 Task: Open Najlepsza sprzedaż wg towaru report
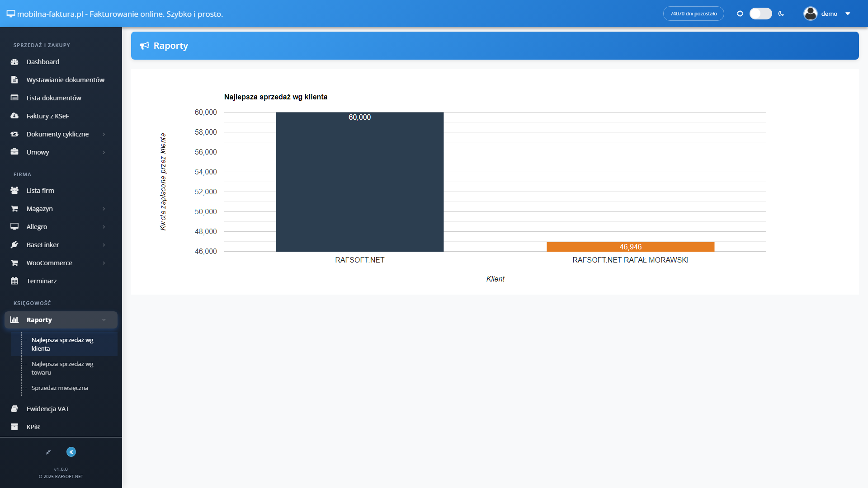point(62,368)
